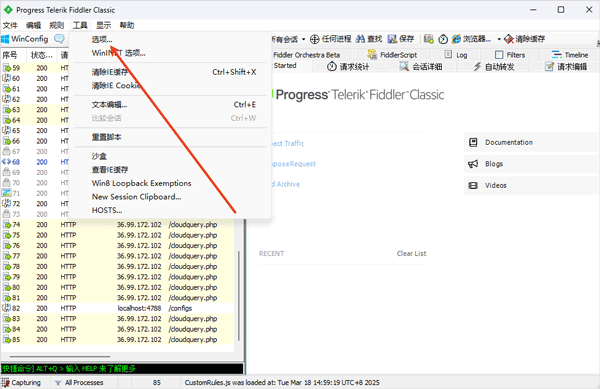Click the image icon of session 71
The width and height of the screenshot is (600, 389).
pos(7,193)
